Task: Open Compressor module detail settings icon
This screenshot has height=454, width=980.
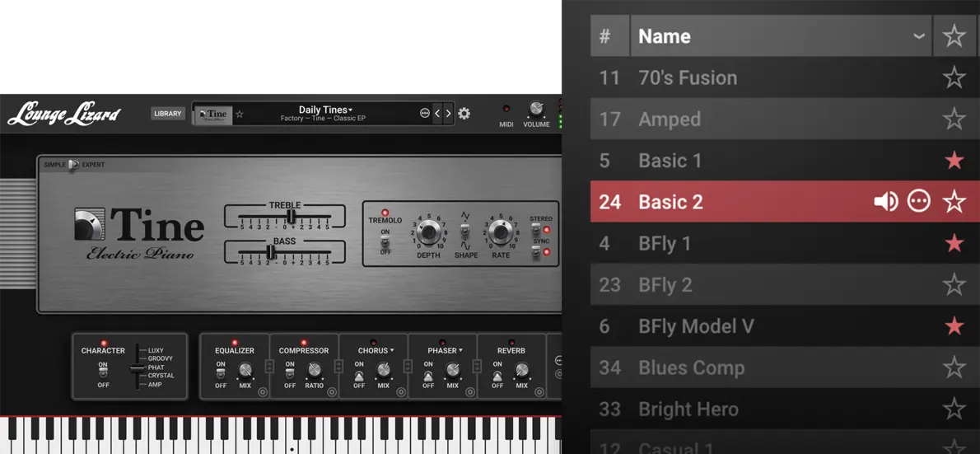Action: click(331, 392)
